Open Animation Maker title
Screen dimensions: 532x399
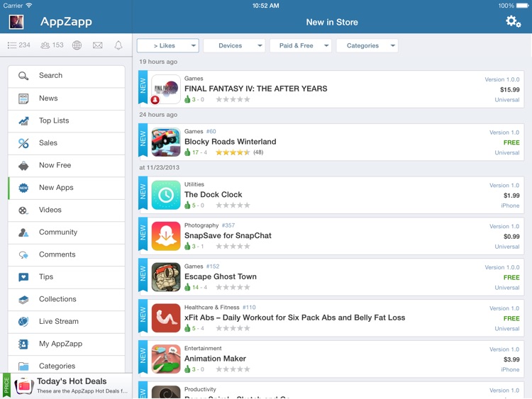pos(215,359)
